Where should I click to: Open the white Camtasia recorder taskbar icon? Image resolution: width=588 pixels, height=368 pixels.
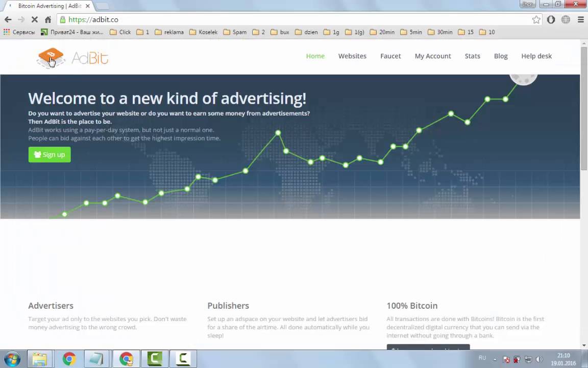pos(183,359)
